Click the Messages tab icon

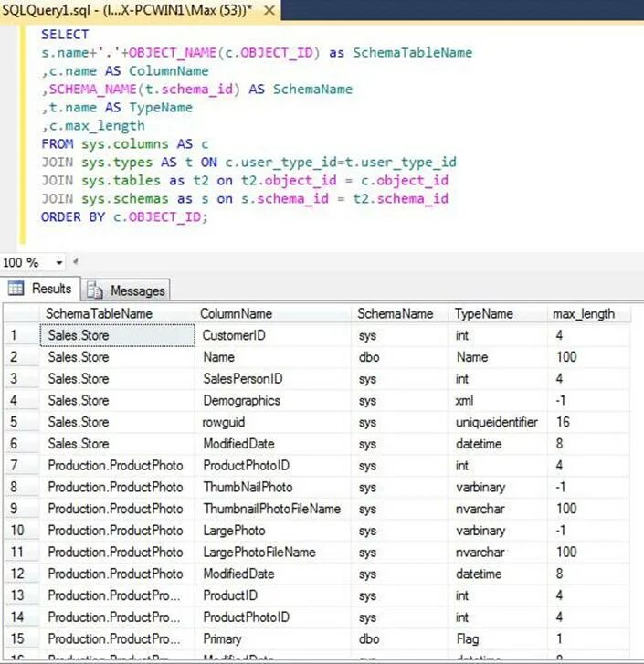94,290
